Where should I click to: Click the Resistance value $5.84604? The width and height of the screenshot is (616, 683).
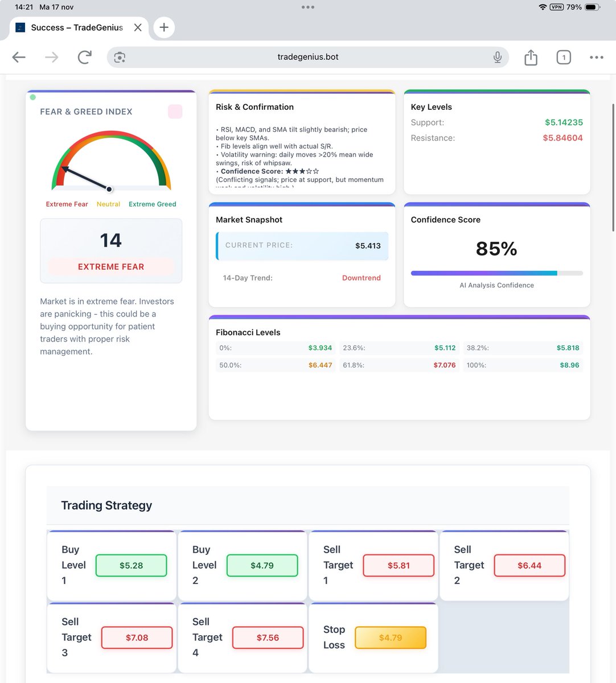pyautogui.click(x=562, y=138)
